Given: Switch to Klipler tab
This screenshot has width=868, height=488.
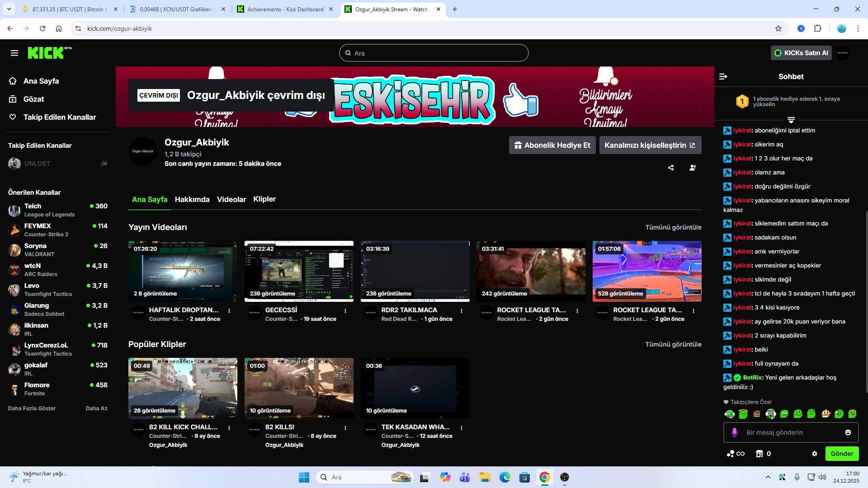Looking at the screenshot, I should click(264, 199).
